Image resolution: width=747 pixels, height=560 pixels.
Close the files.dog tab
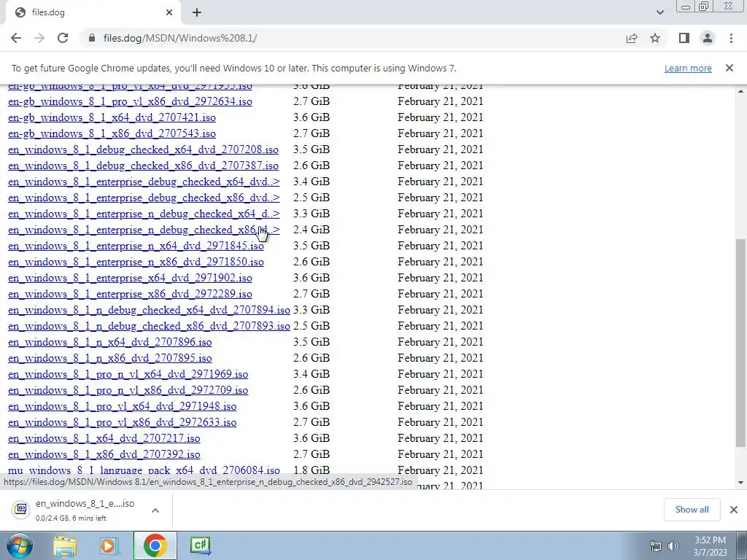169,12
